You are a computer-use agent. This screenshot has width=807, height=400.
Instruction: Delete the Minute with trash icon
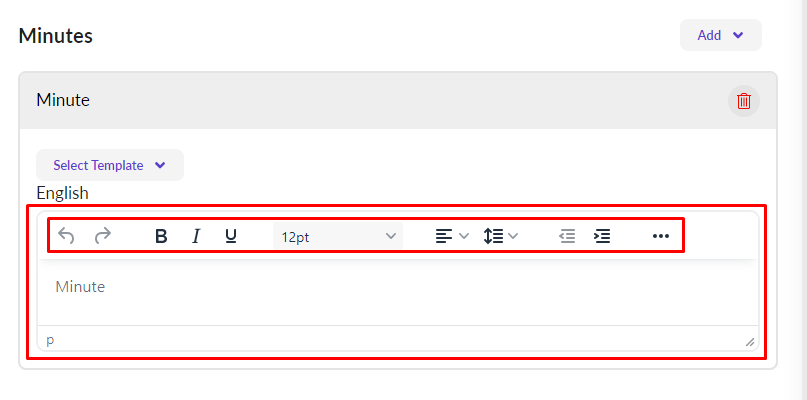[x=744, y=100]
